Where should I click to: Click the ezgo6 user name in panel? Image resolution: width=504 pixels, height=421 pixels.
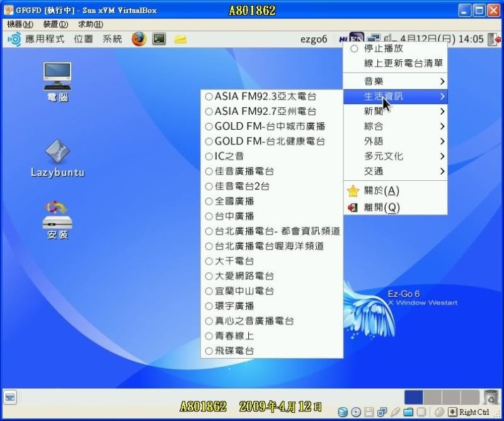coord(314,39)
